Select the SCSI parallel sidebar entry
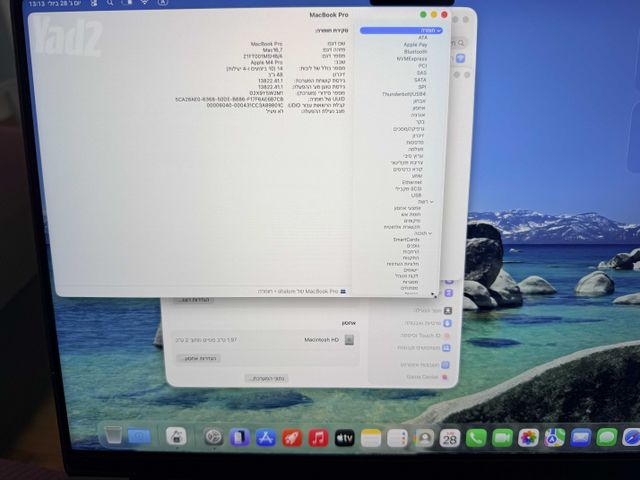 (408, 189)
